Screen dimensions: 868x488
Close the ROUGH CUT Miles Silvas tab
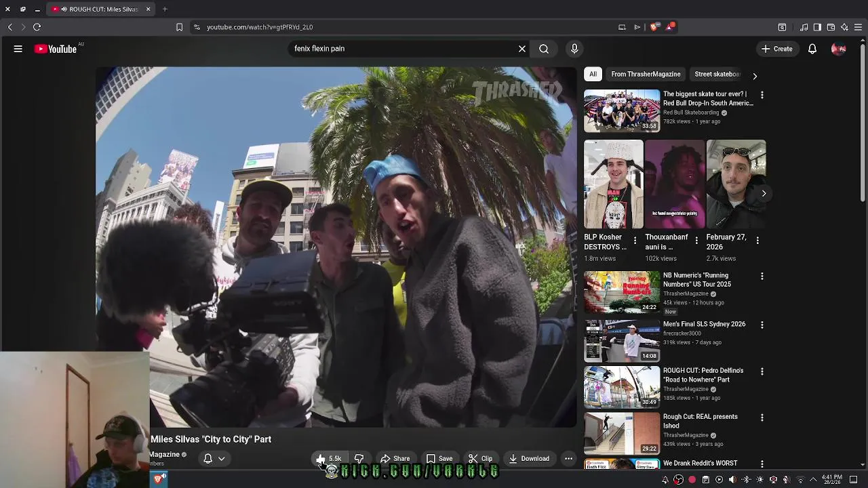point(148,9)
